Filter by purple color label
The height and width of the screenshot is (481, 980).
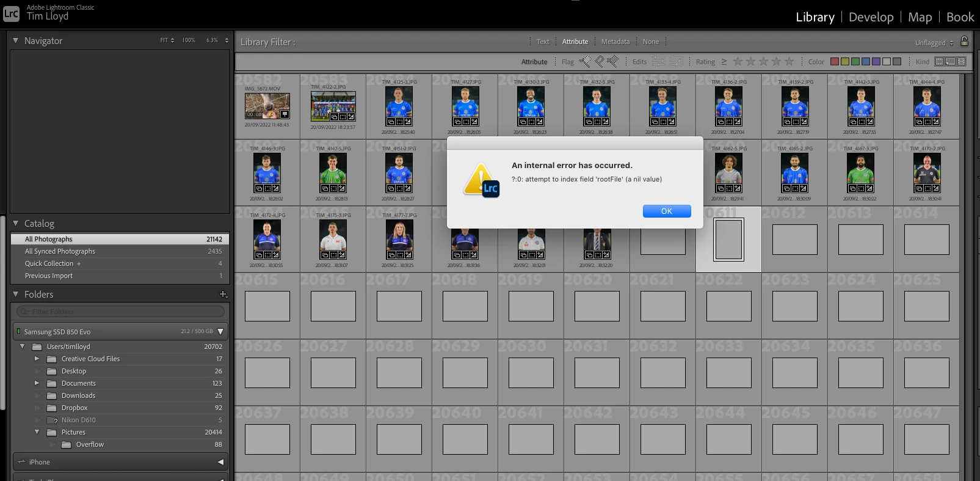(876, 62)
